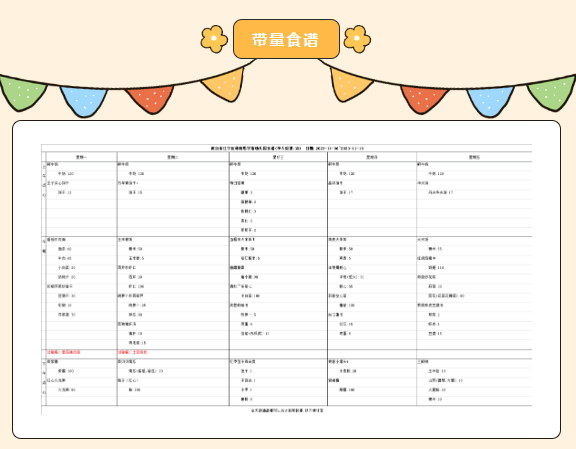Select the green flag on the right garland

(x=552, y=93)
